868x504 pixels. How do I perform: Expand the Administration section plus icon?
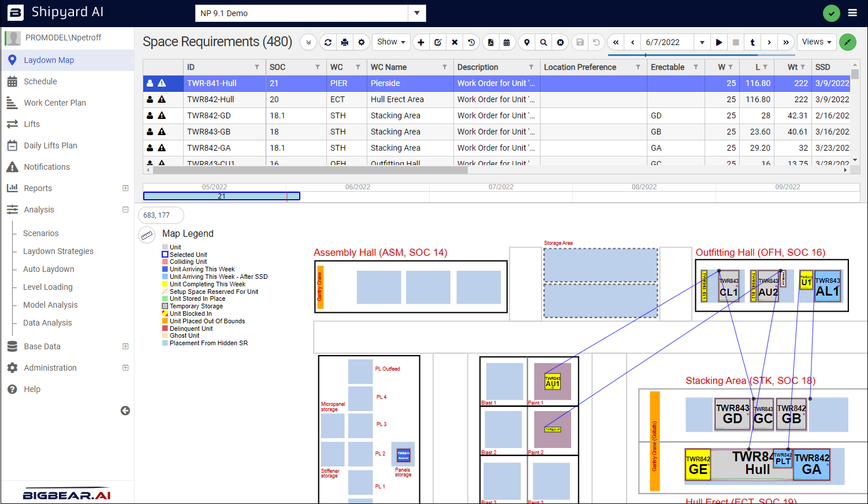tap(125, 368)
